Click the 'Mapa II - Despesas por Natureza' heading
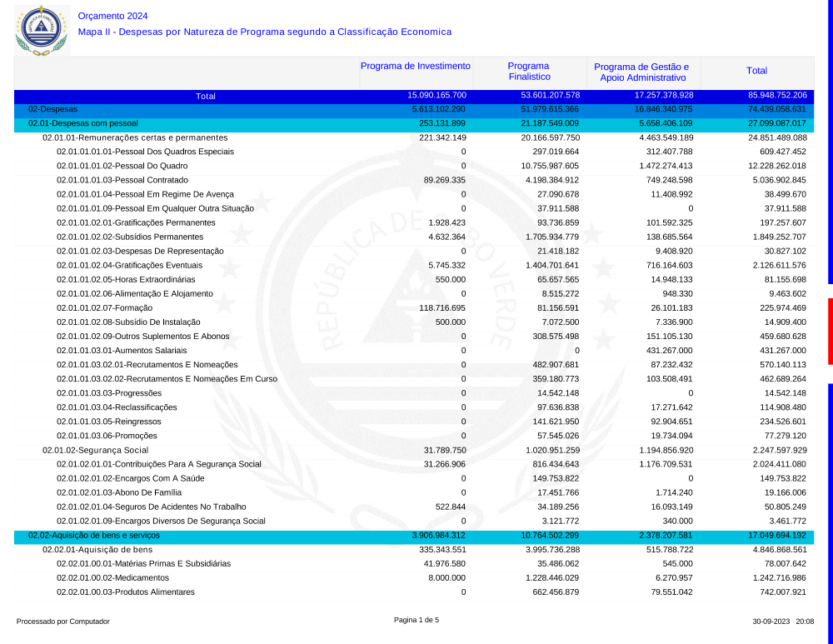833x644 pixels. click(264, 32)
